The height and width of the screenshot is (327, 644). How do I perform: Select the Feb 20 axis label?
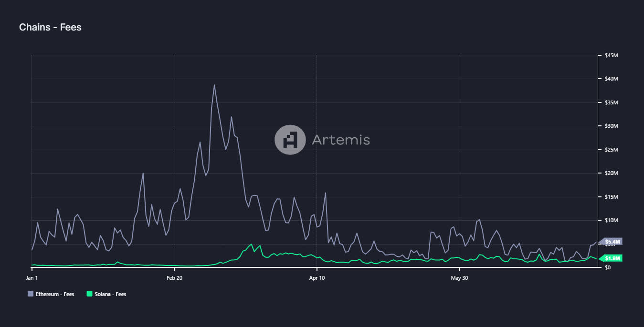[174, 278]
